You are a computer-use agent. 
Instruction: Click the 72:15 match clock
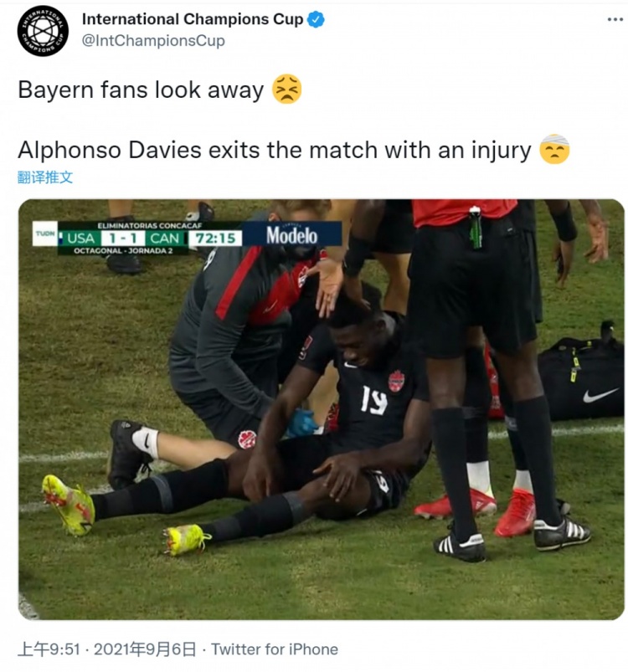[216, 238]
